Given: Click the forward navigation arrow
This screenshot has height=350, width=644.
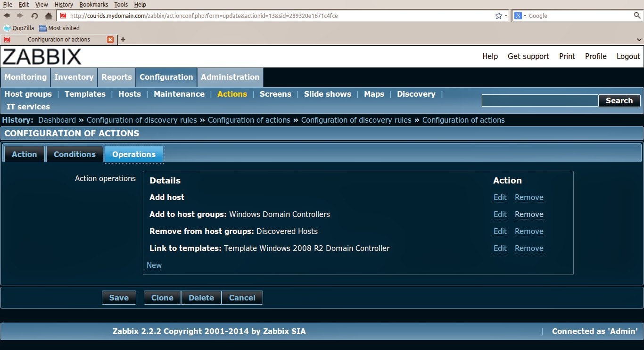Looking at the screenshot, I should coord(19,15).
